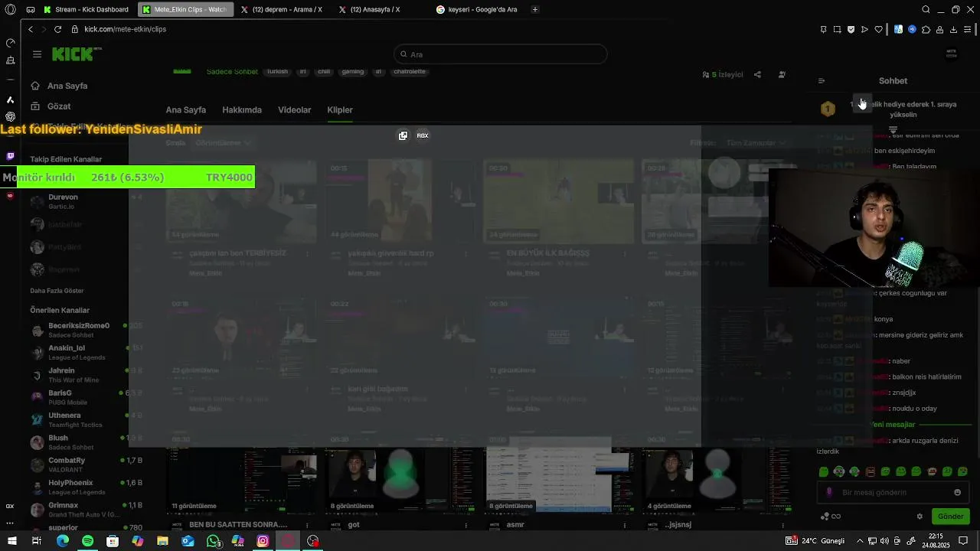980x551 pixels.
Task: Open Uthenera recommended channel
Action: pyautogui.click(x=86, y=419)
